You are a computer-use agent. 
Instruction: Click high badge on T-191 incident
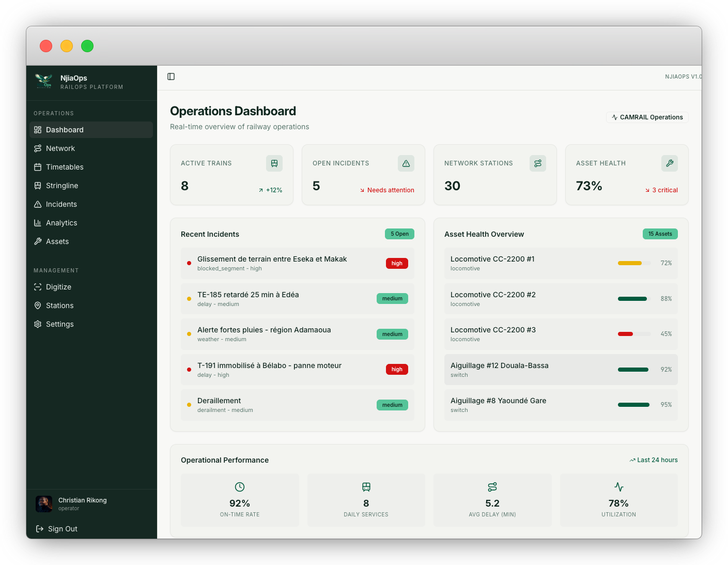397,370
